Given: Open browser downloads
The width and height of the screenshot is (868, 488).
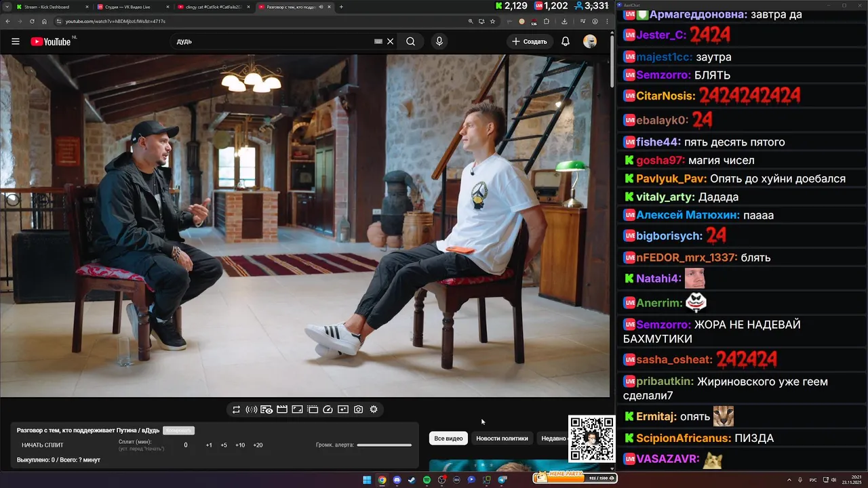Looking at the screenshot, I should (564, 21).
